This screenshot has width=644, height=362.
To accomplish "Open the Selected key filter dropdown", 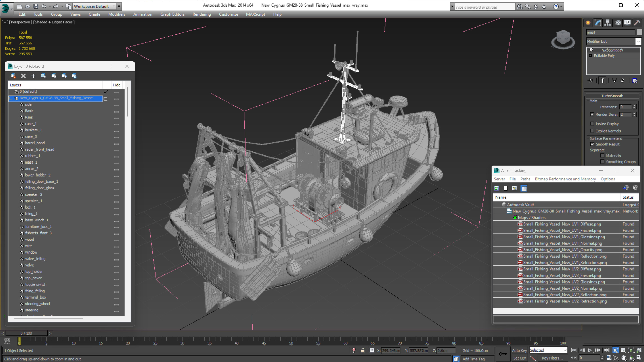I will tap(548, 350).
